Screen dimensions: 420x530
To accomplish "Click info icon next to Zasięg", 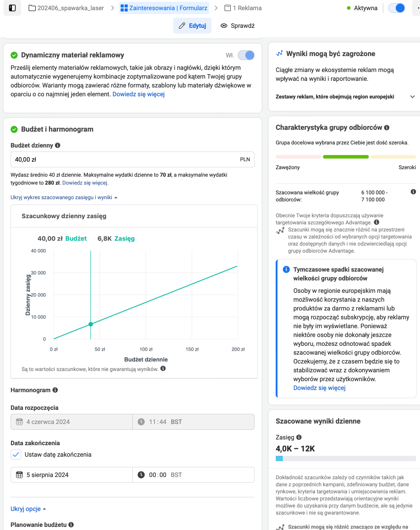I will tap(299, 437).
